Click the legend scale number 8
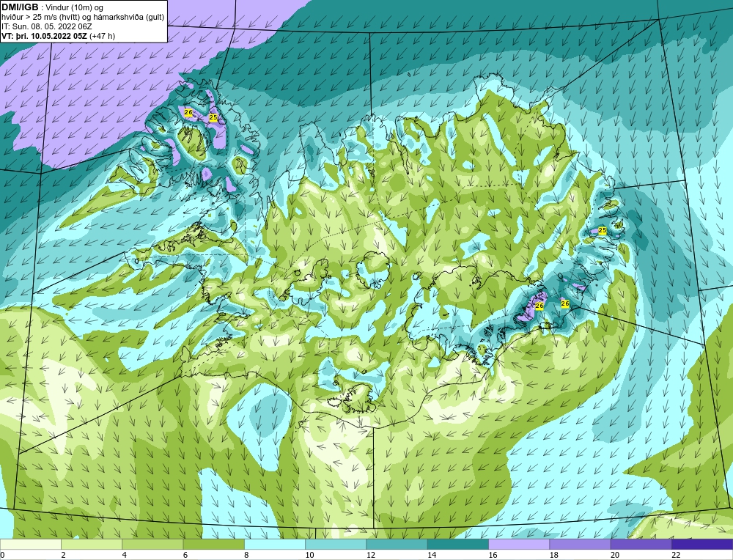 pos(246,555)
